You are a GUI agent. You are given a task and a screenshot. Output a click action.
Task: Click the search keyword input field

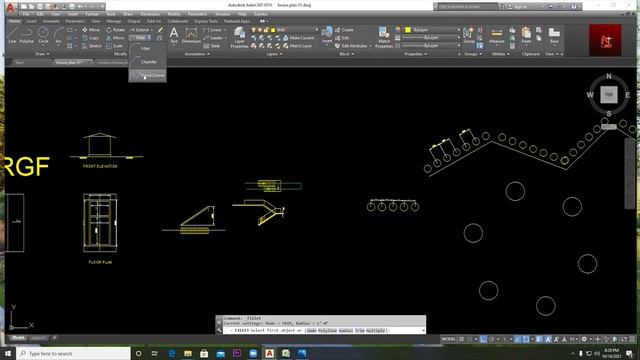(x=467, y=7)
